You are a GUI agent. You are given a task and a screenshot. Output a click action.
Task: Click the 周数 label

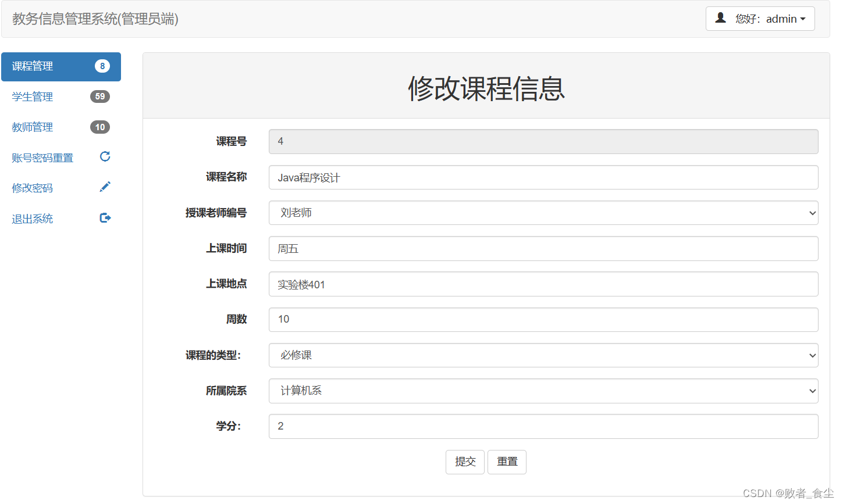coord(237,319)
